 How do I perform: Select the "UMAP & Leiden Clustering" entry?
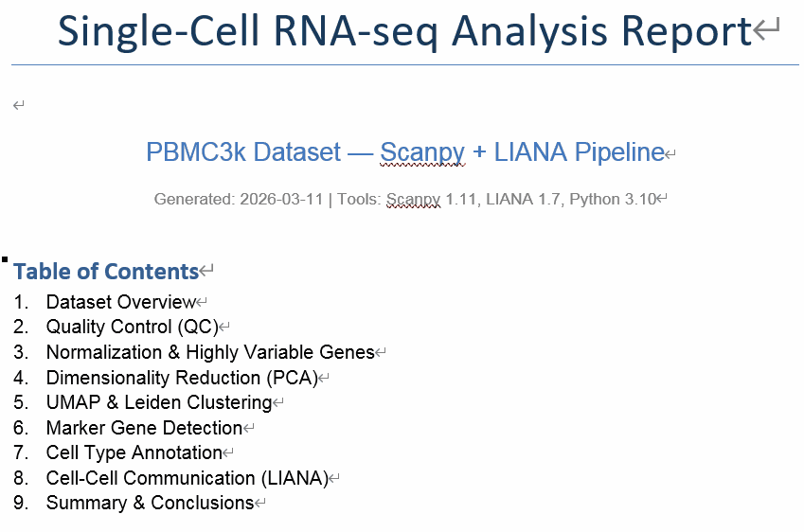(159, 402)
